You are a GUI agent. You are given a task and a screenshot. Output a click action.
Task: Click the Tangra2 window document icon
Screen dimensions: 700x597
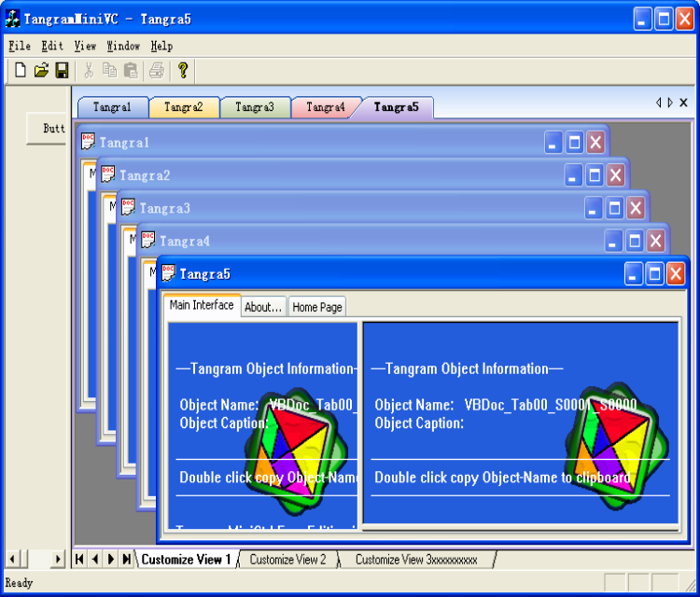(x=108, y=174)
